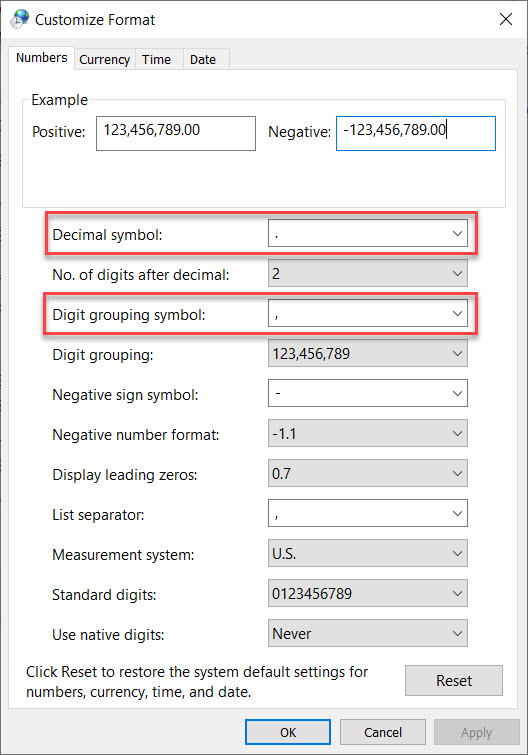Expand the Digit grouping symbol combo box
Image resolution: width=528 pixels, height=755 pixels.
tap(368, 313)
